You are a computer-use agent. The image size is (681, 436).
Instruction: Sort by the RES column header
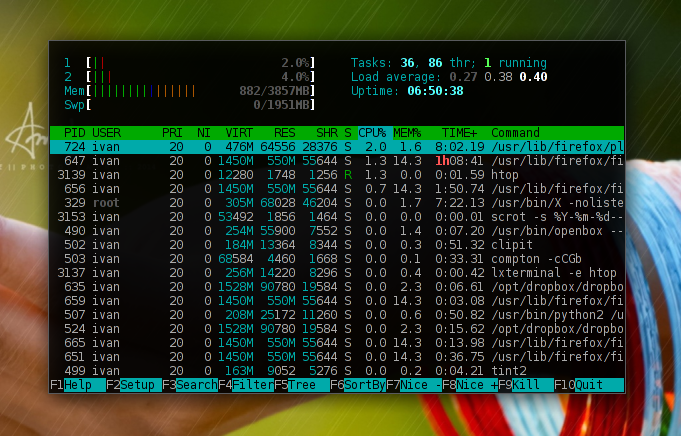pos(284,133)
